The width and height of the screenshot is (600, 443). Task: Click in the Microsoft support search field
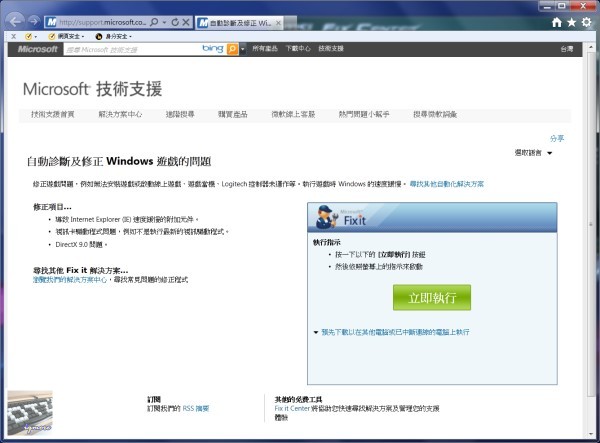point(132,49)
